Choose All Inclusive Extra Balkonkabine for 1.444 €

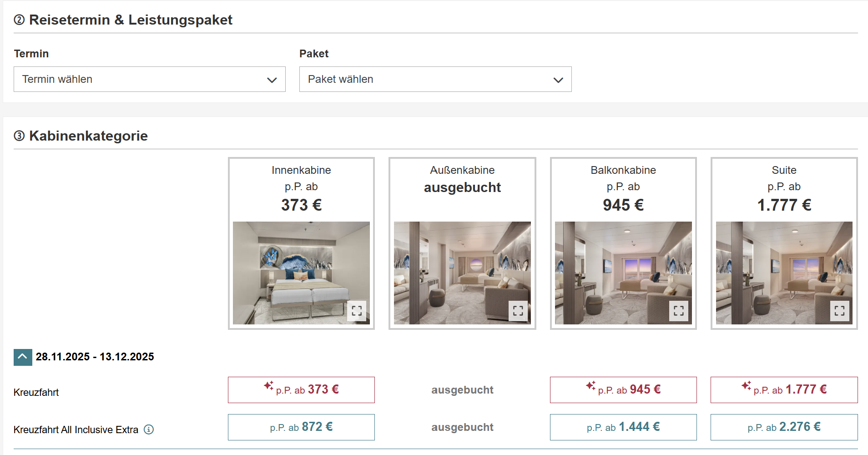(x=623, y=427)
